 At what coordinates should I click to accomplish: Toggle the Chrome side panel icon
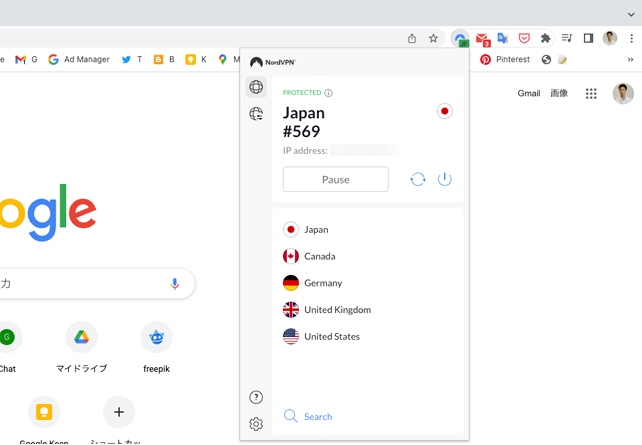click(588, 38)
